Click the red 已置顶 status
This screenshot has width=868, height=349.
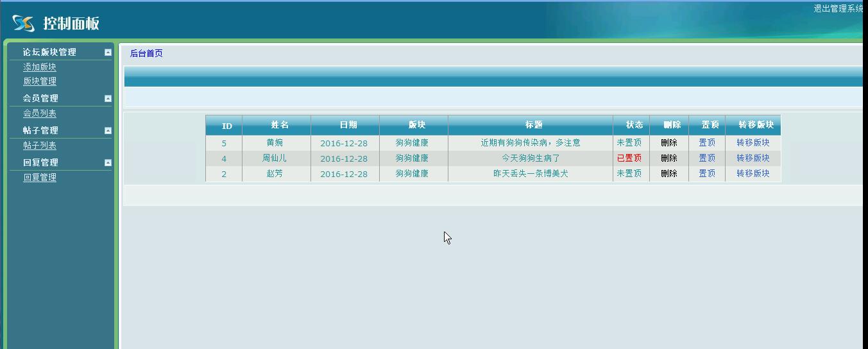point(629,158)
